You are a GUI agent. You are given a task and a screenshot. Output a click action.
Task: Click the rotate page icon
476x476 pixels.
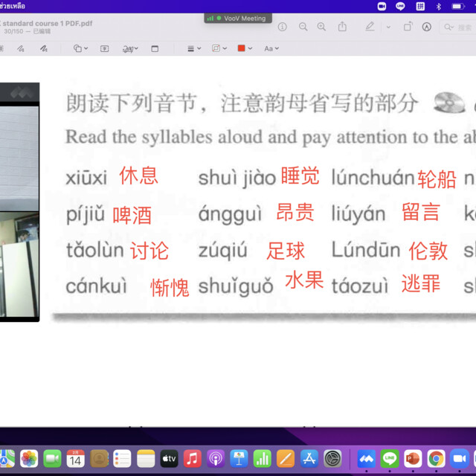pos(408,27)
